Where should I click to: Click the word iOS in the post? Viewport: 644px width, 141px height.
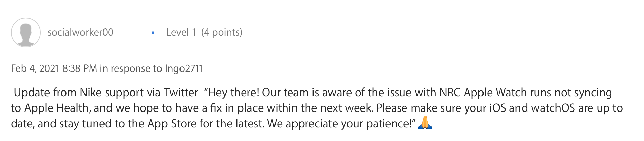coord(497,108)
